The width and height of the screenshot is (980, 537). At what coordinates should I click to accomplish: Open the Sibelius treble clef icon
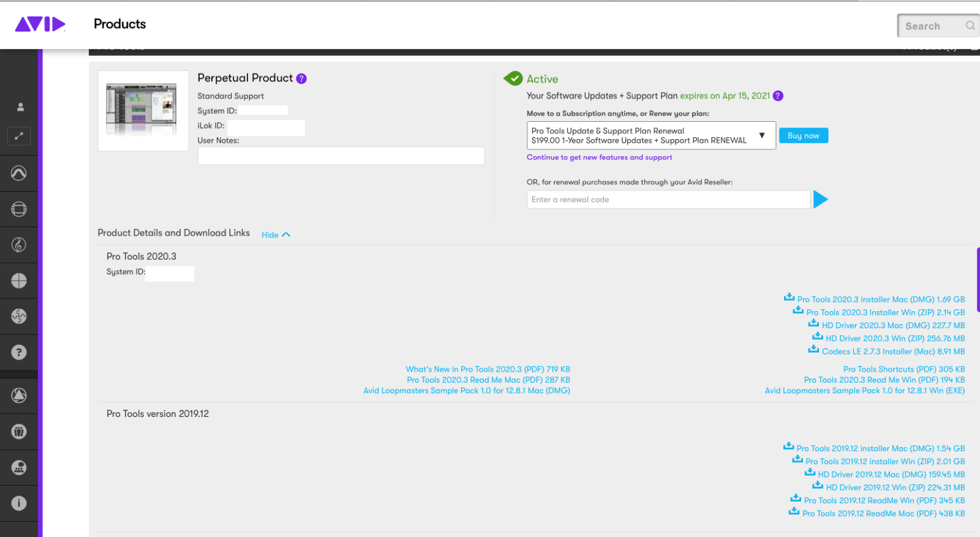(x=19, y=245)
